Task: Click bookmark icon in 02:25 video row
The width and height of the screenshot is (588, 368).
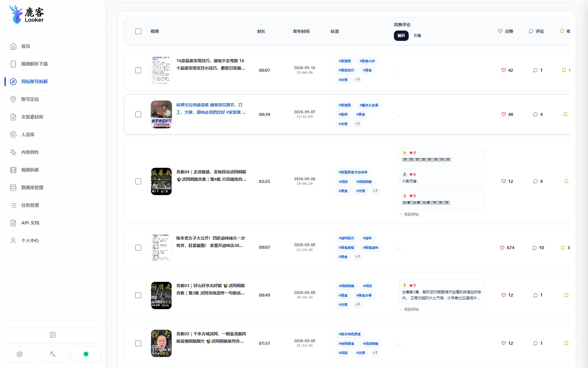Action: click(x=566, y=181)
